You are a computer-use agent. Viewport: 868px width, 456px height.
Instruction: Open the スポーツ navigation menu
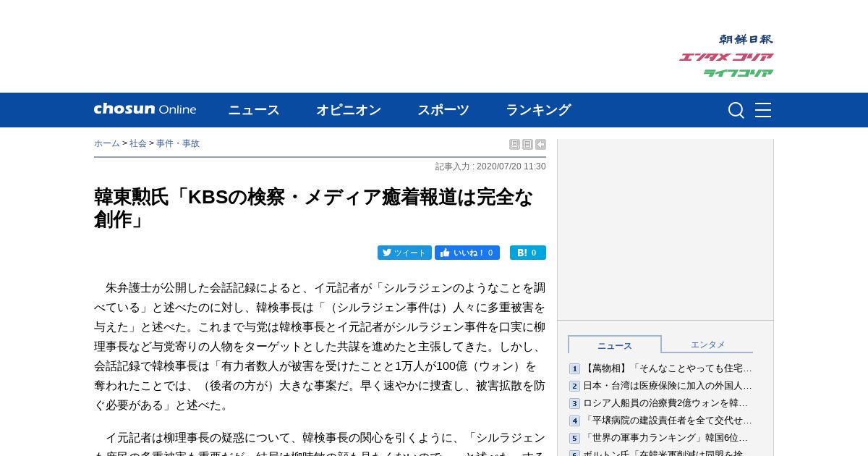pos(443,110)
